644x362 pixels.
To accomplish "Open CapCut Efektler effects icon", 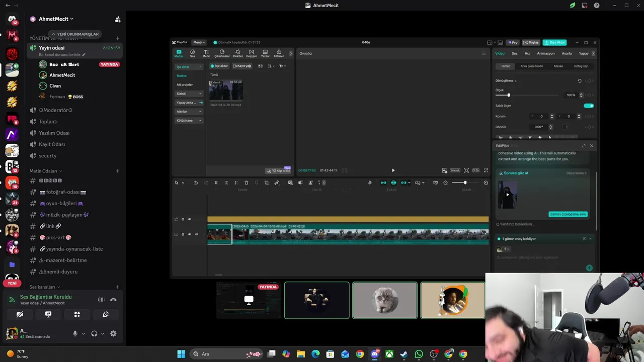I will click(237, 53).
